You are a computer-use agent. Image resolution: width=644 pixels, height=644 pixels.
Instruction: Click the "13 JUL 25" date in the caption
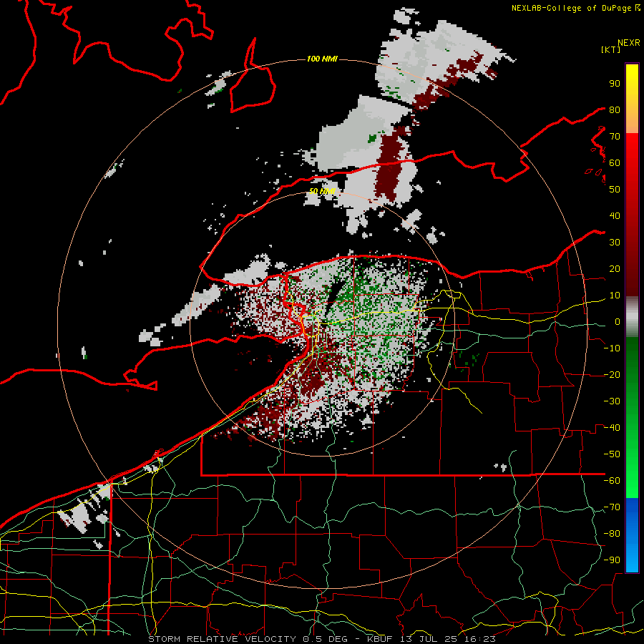(429, 639)
